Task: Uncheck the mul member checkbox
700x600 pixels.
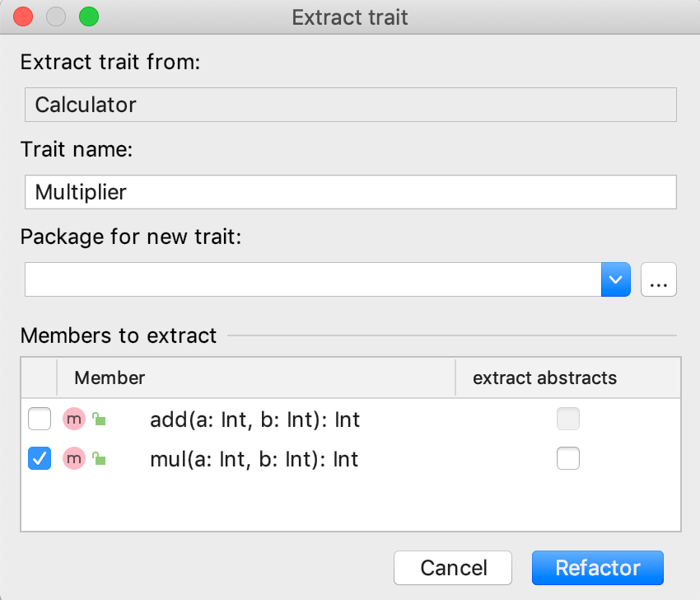Action: pyautogui.click(x=39, y=459)
